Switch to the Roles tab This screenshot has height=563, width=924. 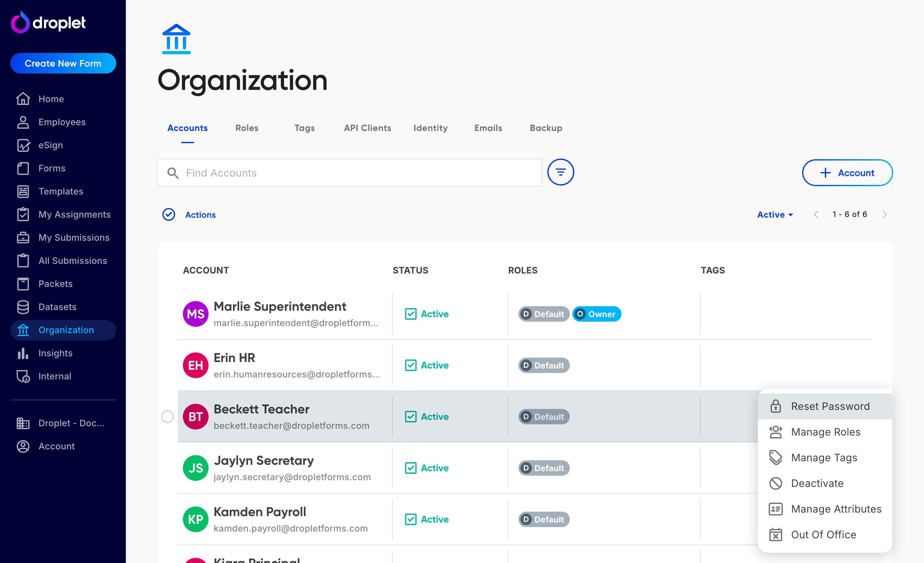(x=247, y=128)
